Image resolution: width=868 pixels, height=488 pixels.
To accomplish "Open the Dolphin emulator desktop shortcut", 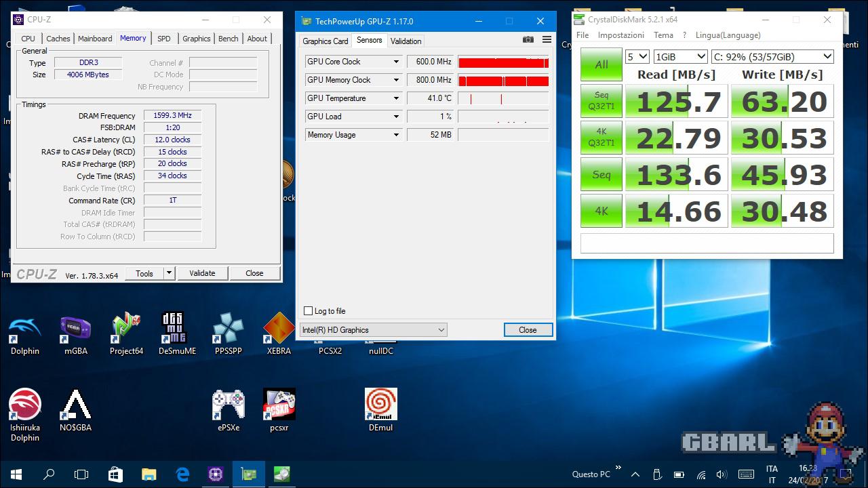I will coord(25,333).
